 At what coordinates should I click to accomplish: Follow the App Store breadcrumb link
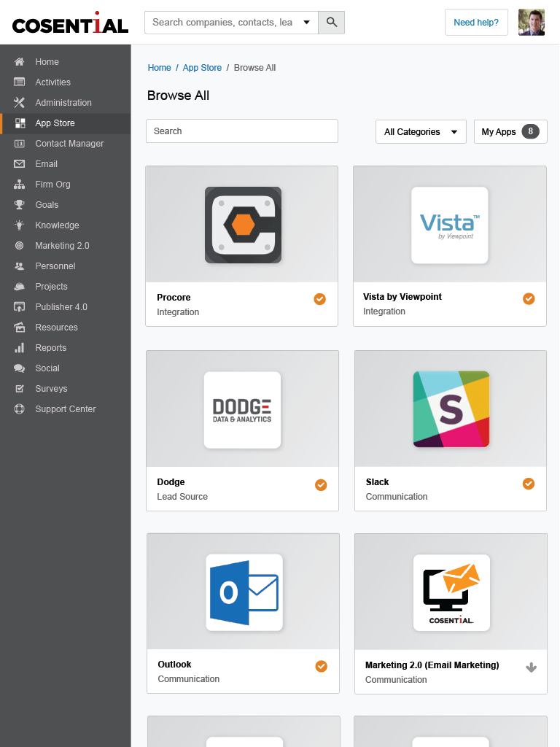[202, 68]
